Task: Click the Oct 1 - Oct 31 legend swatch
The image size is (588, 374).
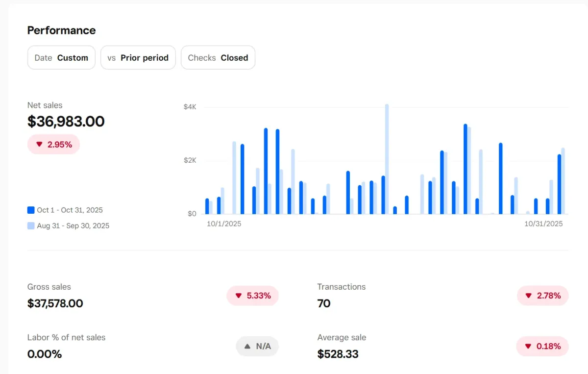Action: (31, 210)
